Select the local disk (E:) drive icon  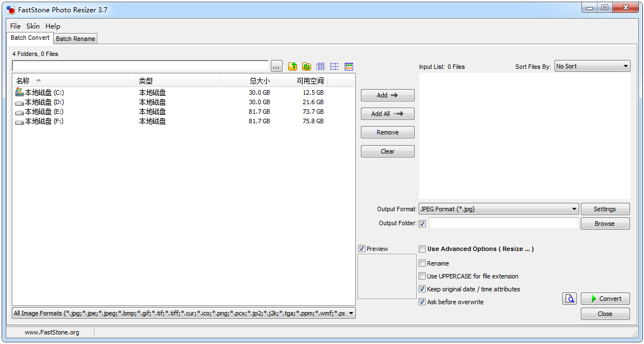[20, 112]
